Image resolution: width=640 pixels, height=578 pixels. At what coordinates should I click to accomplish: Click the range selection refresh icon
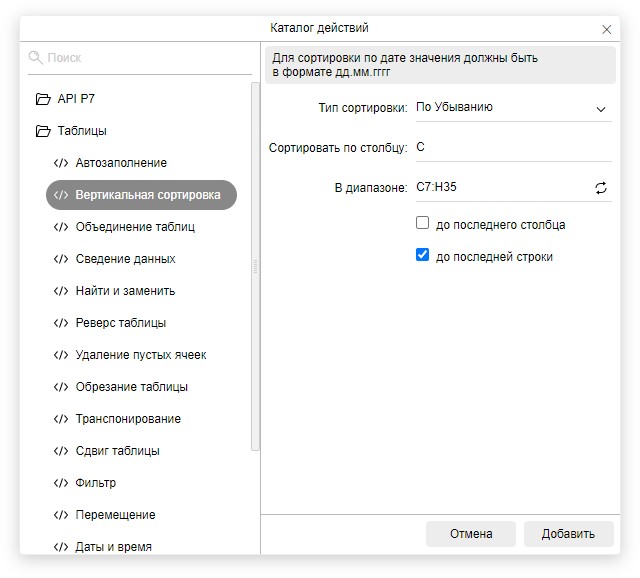[601, 187]
